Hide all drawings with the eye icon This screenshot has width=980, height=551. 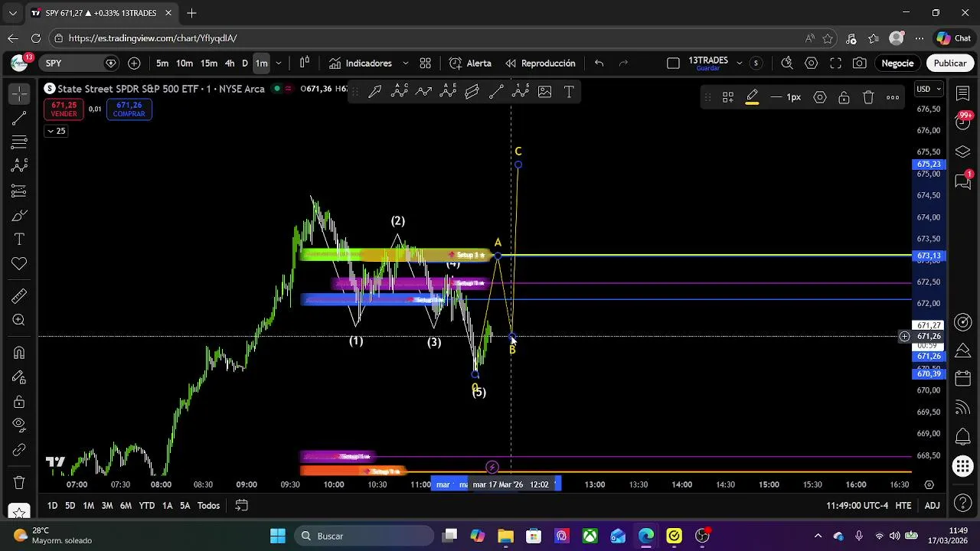pos(19,425)
